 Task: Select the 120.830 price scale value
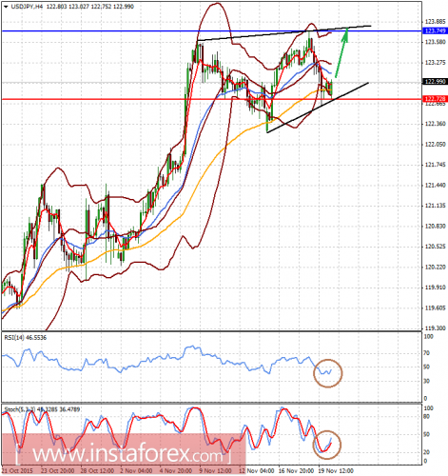click(435, 226)
